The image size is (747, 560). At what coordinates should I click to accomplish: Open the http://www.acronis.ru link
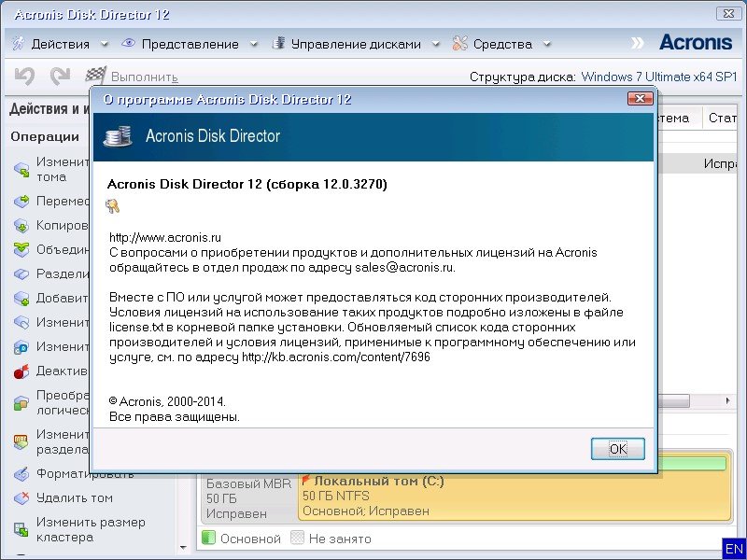(165, 237)
